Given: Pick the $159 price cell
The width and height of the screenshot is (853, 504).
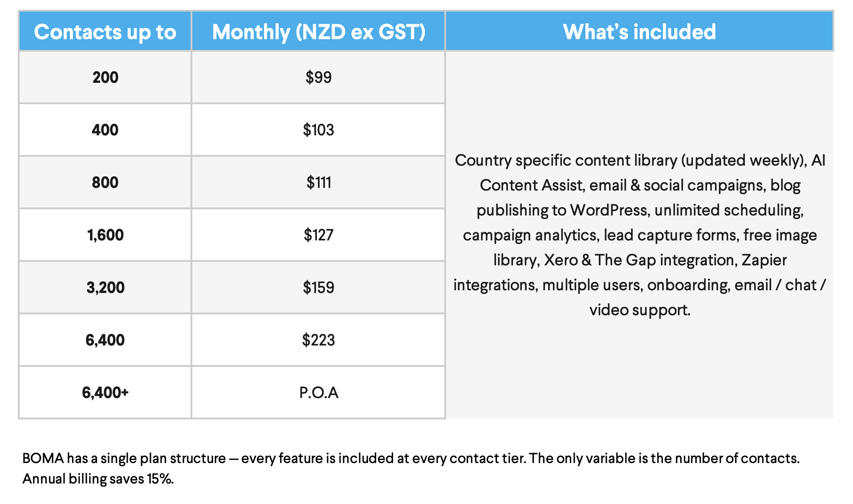Looking at the screenshot, I should pos(319,288).
